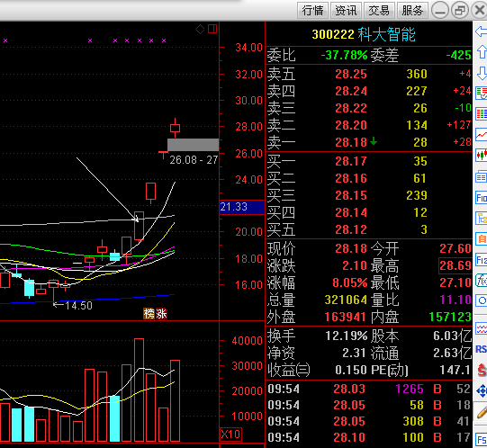This screenshot has height=448, width=487.
Task: Open the 行情 menu
Action: click(312, 10)
